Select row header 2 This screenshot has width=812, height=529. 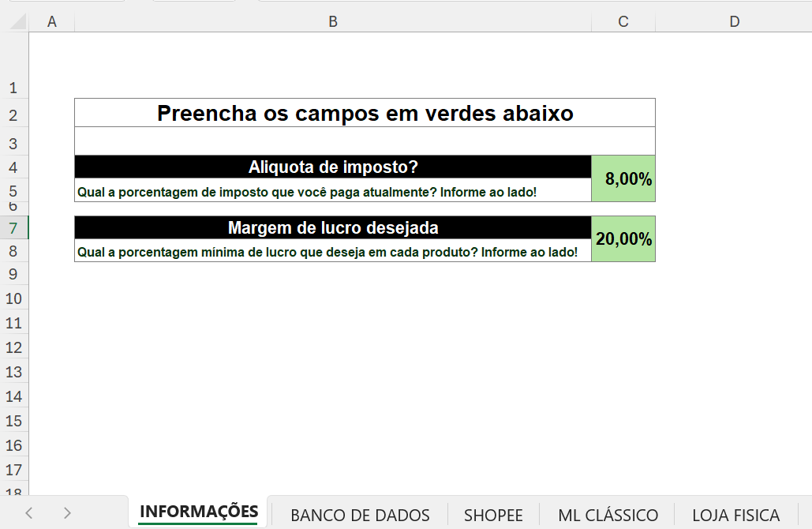[13, 114]
